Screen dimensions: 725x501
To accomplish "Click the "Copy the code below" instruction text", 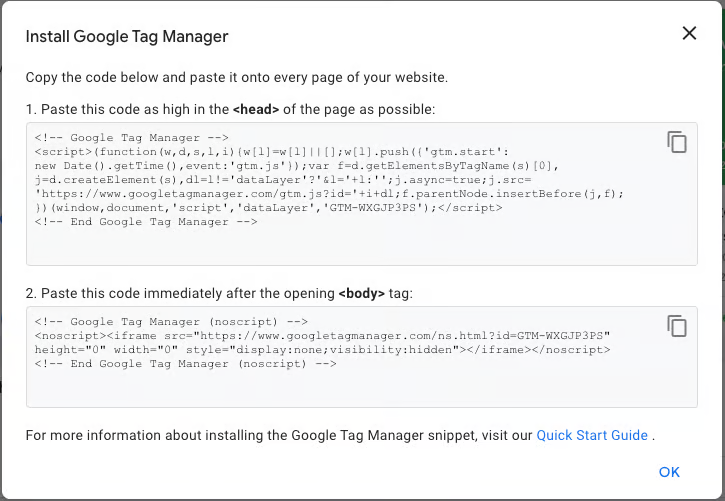I will (237, 77).
